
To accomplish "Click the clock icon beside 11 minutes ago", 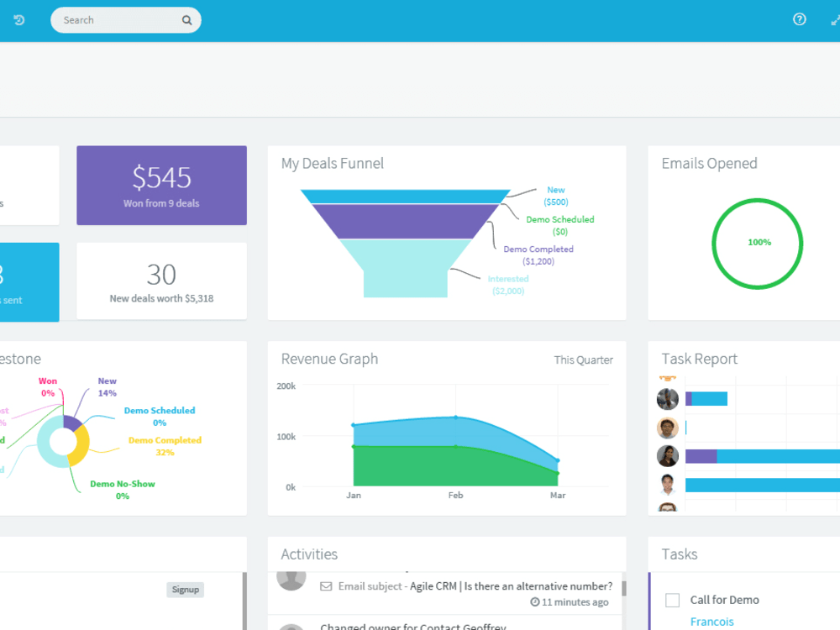I will (534, 602).
